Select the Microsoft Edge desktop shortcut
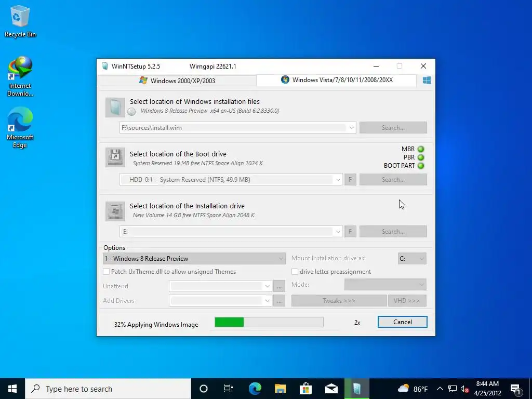Image resolution: width=532 pixels, height=399 pixels. point(20,128)
